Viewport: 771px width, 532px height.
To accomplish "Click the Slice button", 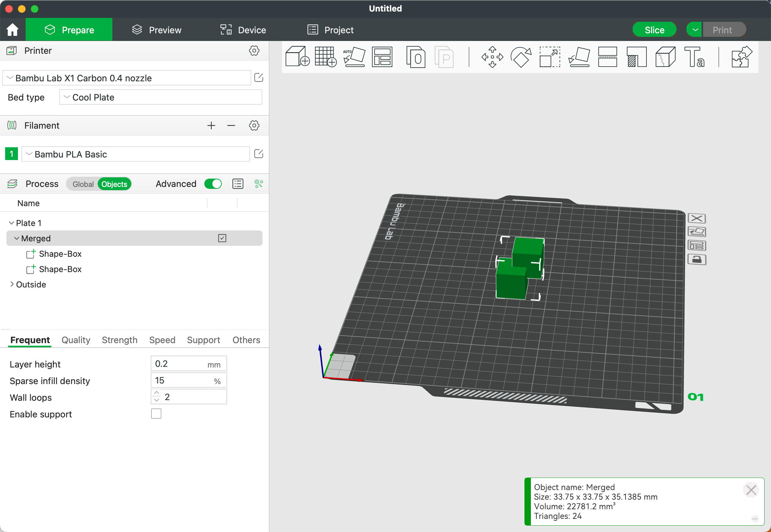I will click(654, 29).
